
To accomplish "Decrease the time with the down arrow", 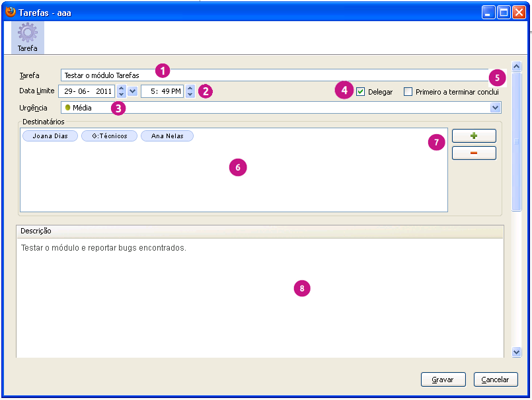I will coord(190,95).
